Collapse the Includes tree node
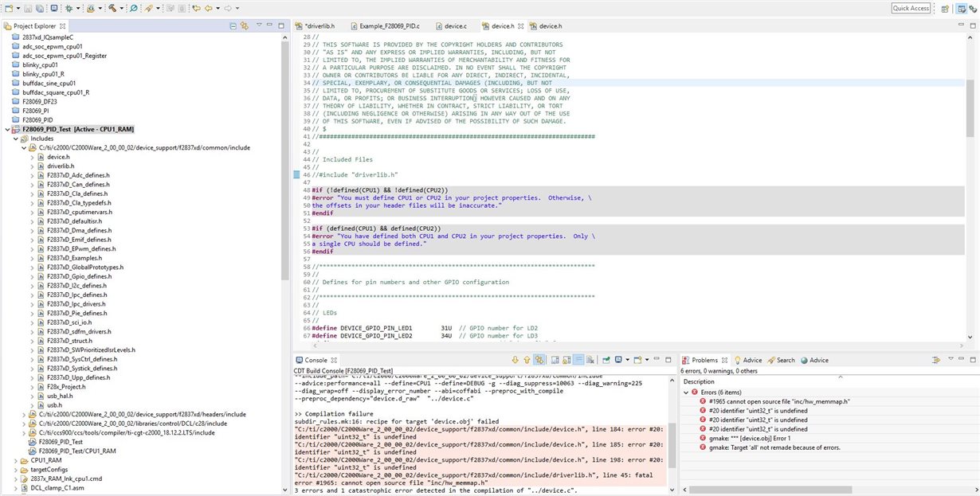Viewport: 980px width, 496px height. click(15, 139)
